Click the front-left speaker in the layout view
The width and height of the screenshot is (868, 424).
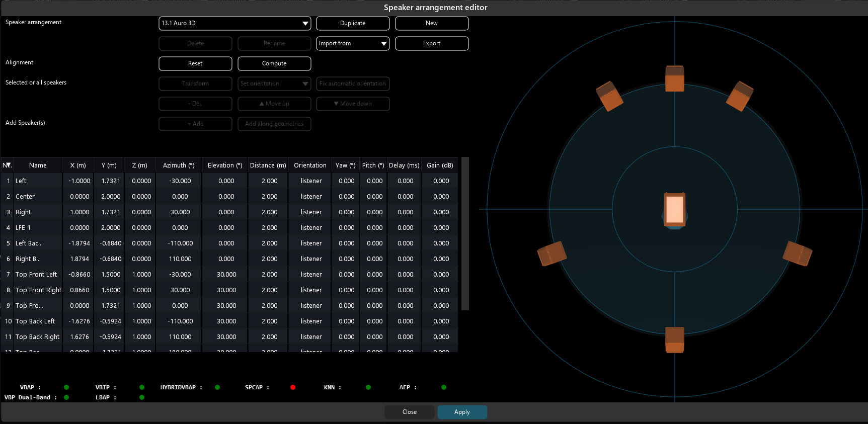coord(609,96)
